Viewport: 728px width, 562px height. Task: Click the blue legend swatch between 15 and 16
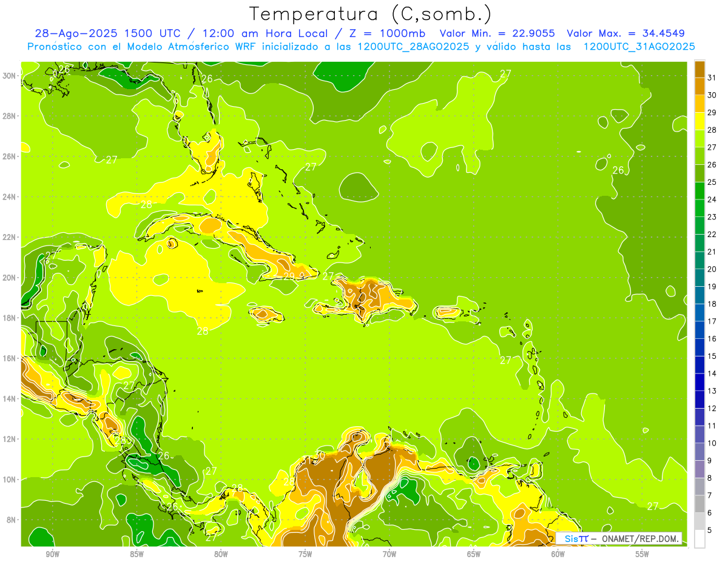click(x=699, y=347)
